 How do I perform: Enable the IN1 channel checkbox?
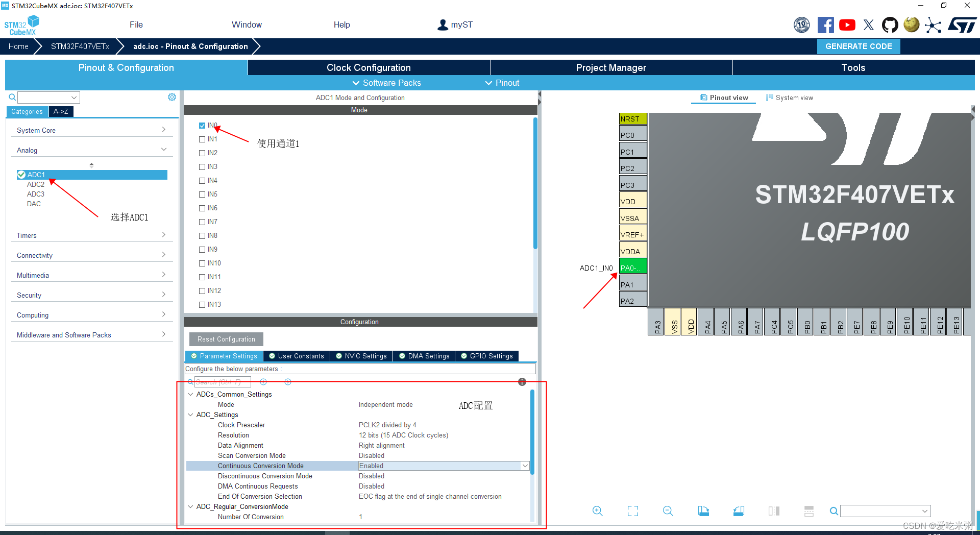point(202,139)
